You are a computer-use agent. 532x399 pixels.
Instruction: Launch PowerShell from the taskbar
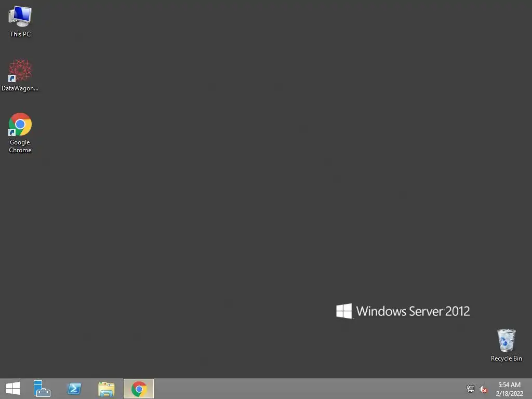coord(74,389)
